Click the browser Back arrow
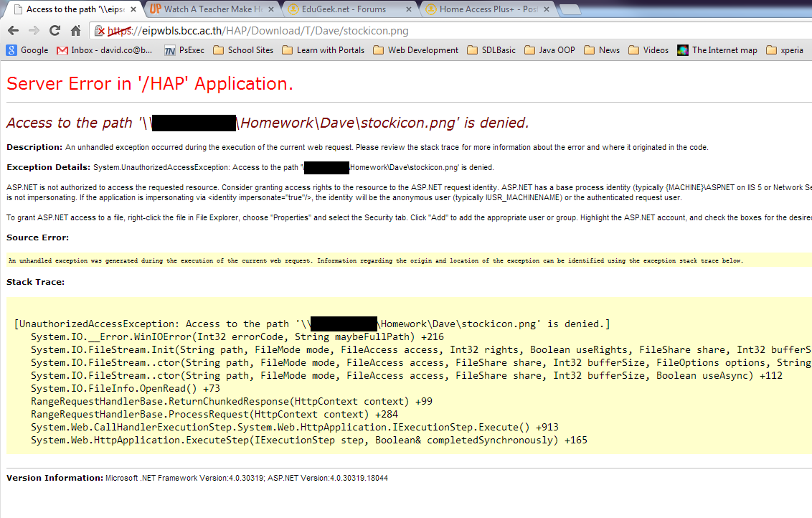 click(13, 31)
